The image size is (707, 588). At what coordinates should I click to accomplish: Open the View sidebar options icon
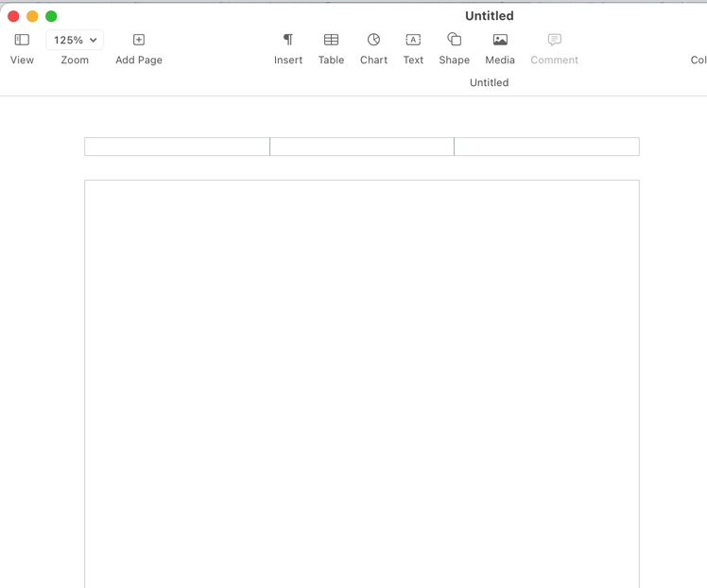22,40
